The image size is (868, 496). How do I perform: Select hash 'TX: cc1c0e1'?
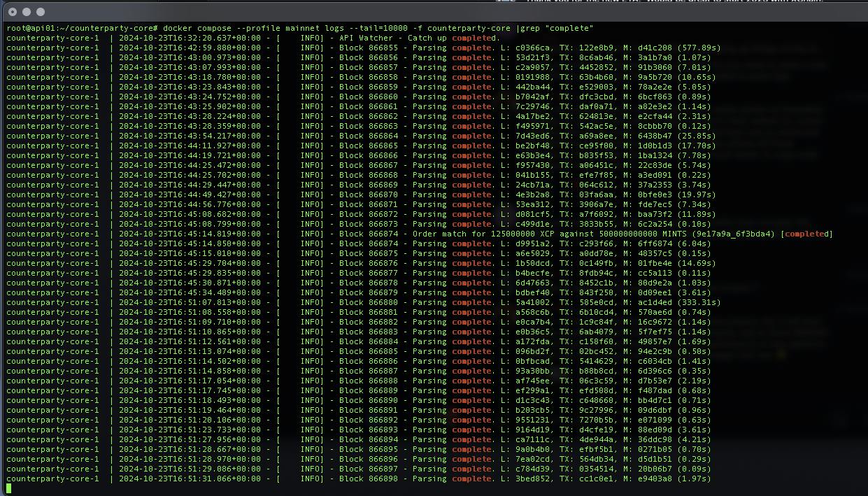point(585,479)
